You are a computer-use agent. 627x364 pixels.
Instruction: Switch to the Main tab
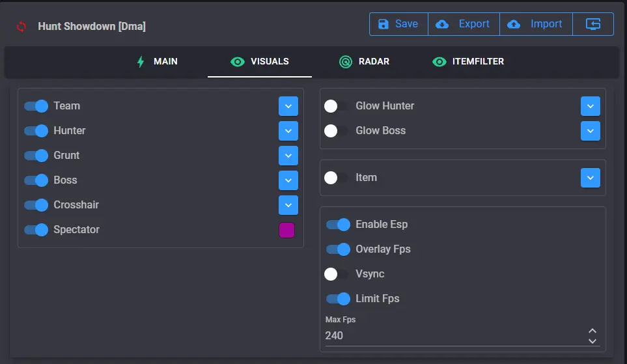tap(157, 62)
